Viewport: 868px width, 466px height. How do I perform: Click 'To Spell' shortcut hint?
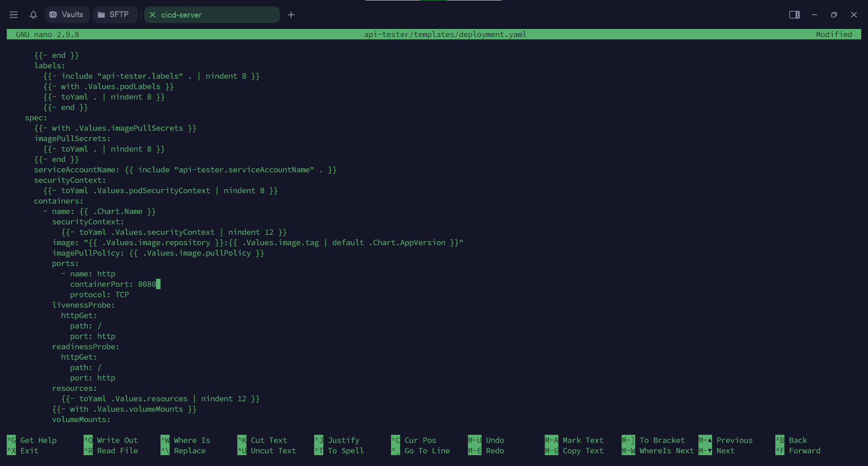tap(339, 451)
